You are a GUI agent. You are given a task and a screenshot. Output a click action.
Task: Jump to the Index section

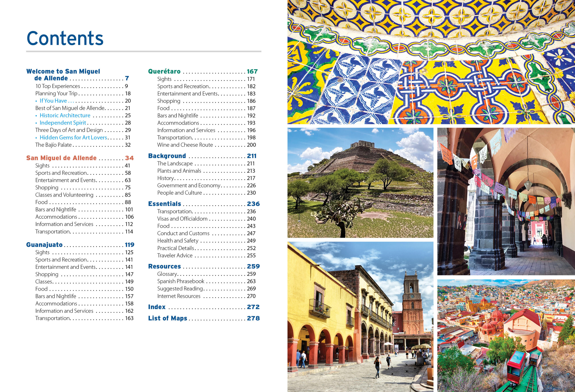(157, 307)
